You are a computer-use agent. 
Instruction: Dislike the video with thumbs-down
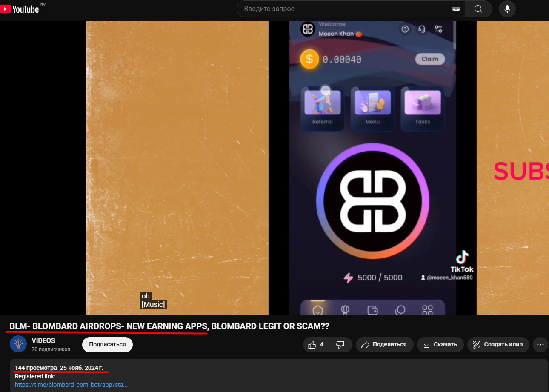tap(340, 345)
